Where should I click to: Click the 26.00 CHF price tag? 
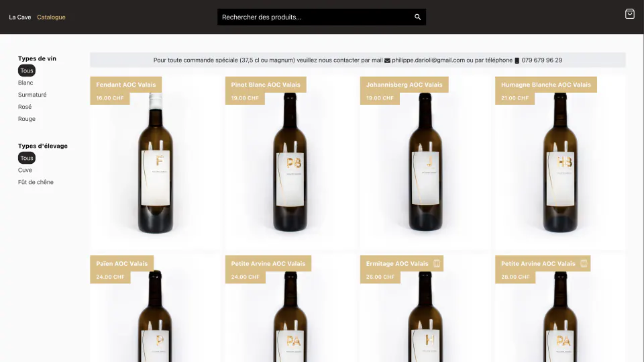[380, 277]
